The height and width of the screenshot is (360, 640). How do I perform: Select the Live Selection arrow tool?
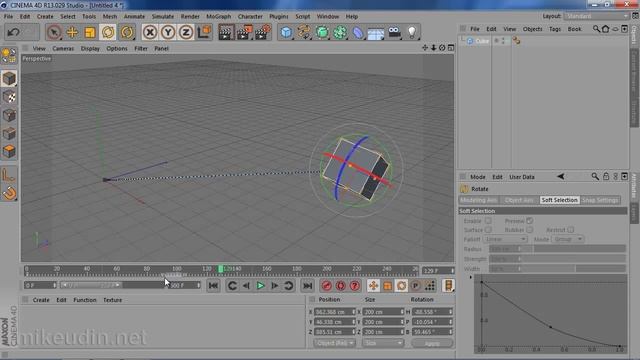tap(53, 32)
